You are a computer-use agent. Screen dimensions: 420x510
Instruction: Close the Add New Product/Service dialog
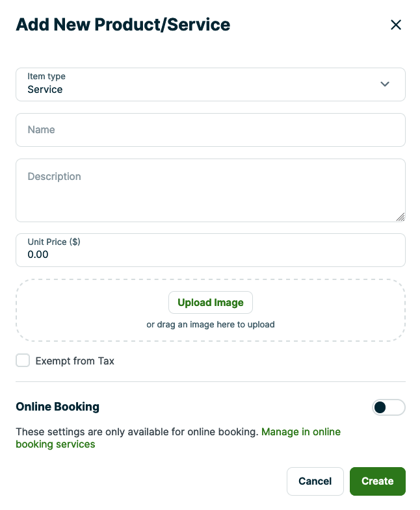pyautogui.click(x=396, y=25)
